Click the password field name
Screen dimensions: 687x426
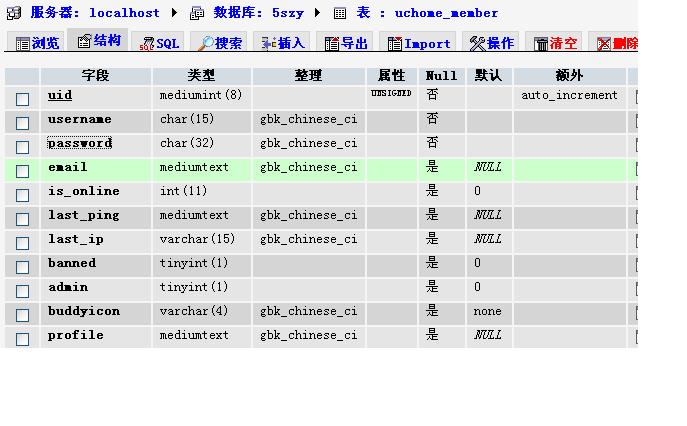point(80,143)
